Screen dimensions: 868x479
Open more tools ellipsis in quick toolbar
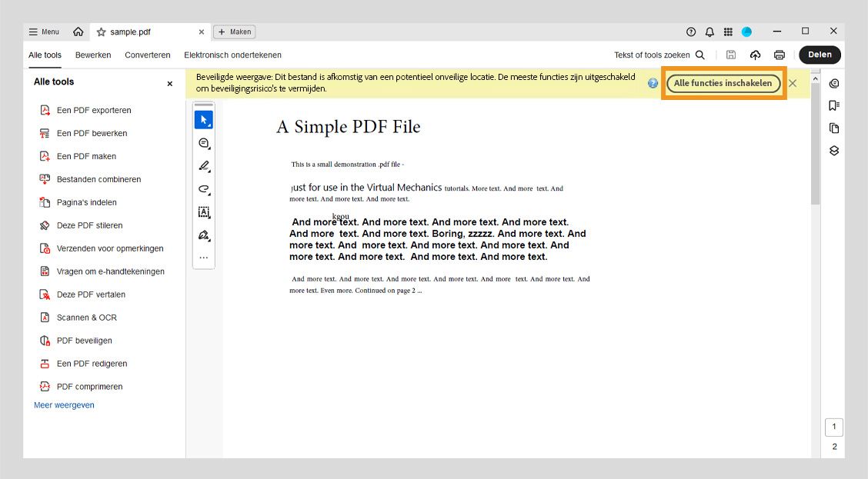pos(204,258)
